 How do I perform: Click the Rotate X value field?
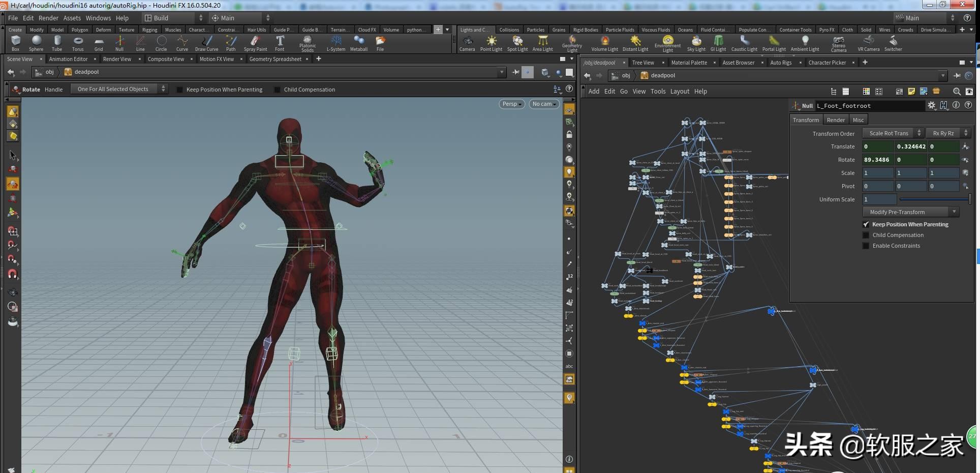click(x=877, y=160)
